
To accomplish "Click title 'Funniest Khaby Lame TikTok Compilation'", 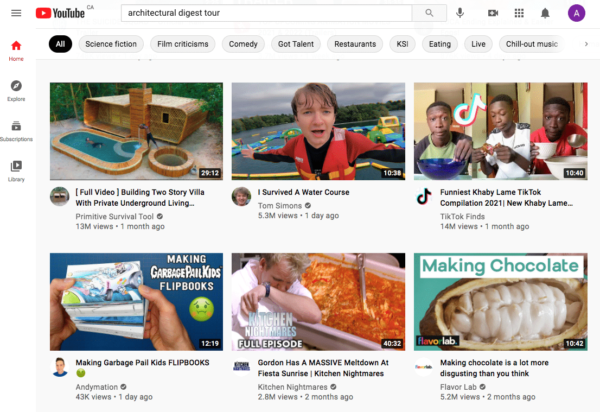I will pyautogui.click(x=506, y=197).
